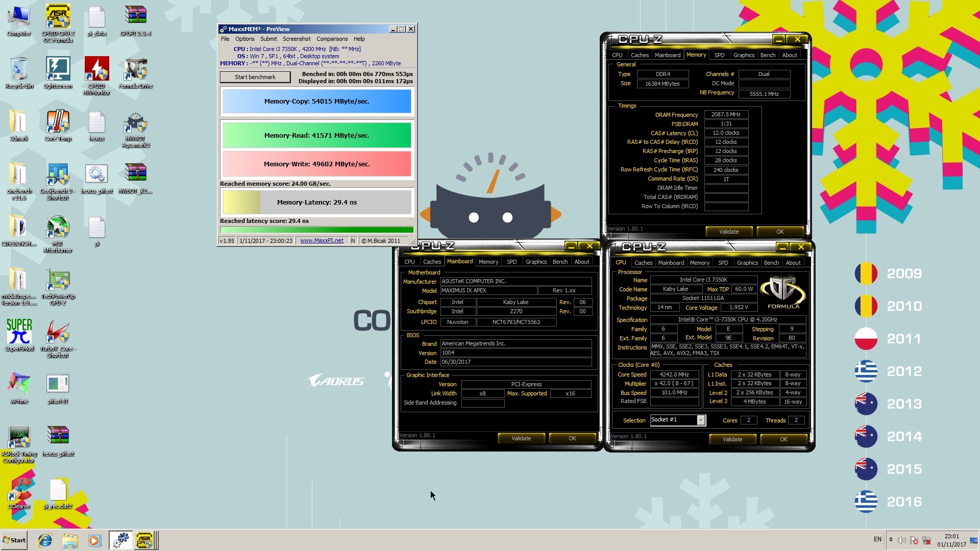
Task: Open the Recycle Bin
Action: pos(19,73)
